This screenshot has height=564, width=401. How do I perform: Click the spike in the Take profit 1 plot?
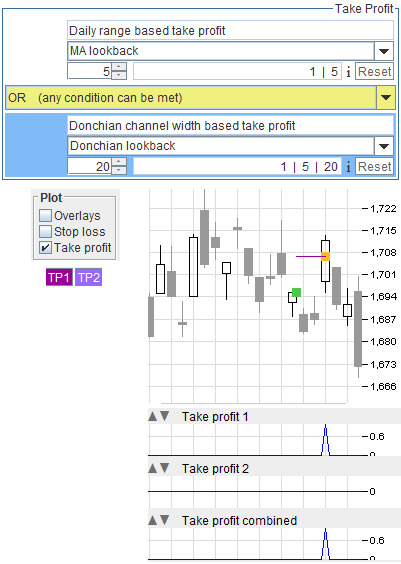coord(325,440)
